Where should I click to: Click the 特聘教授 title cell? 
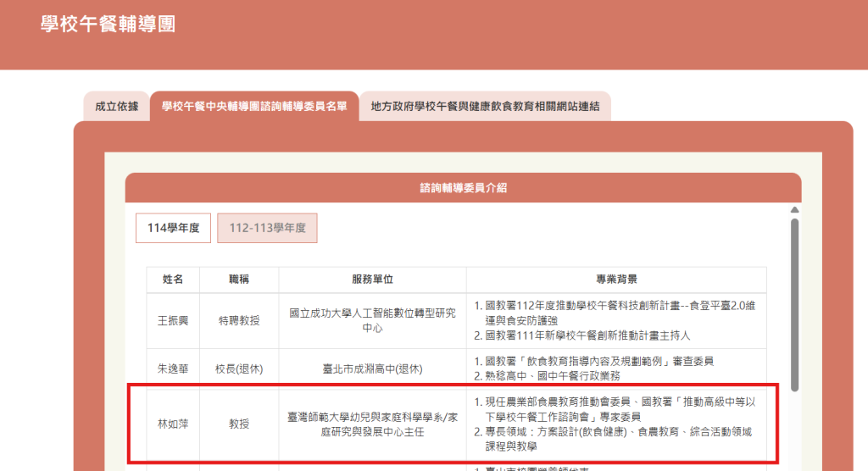point(239,320)
